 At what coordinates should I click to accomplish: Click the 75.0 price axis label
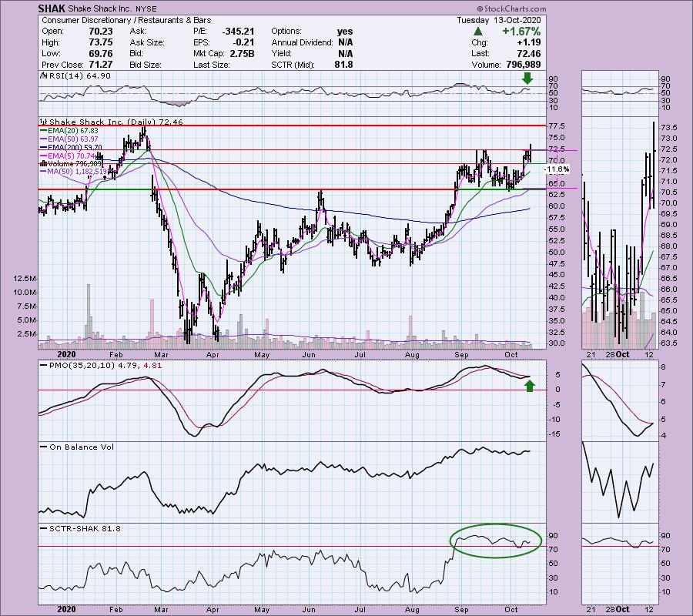[557, 138]
